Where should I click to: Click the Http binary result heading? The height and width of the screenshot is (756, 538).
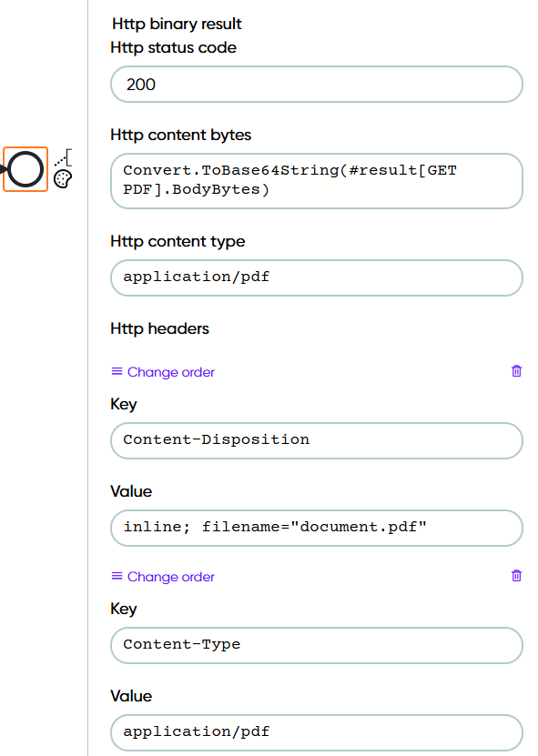[177, 24]
